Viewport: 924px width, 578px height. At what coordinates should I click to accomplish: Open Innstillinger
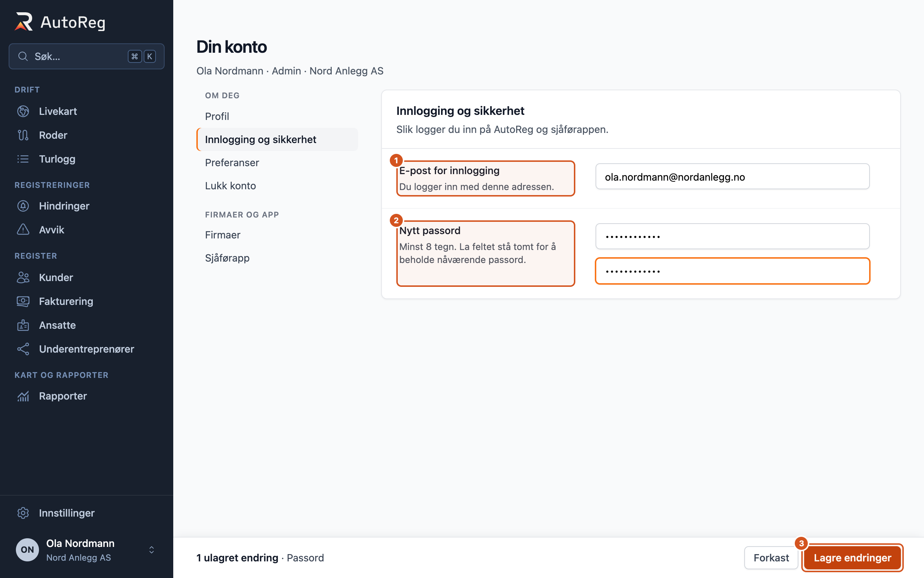(87, 513)
